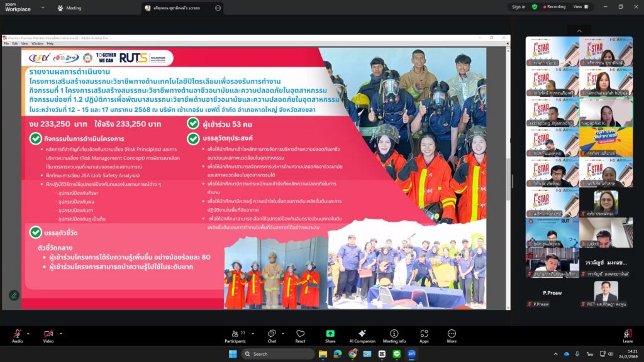The width and height of the screenshot is (644, 362).
Task: Open the View layout menu
Action: (579, 7)
